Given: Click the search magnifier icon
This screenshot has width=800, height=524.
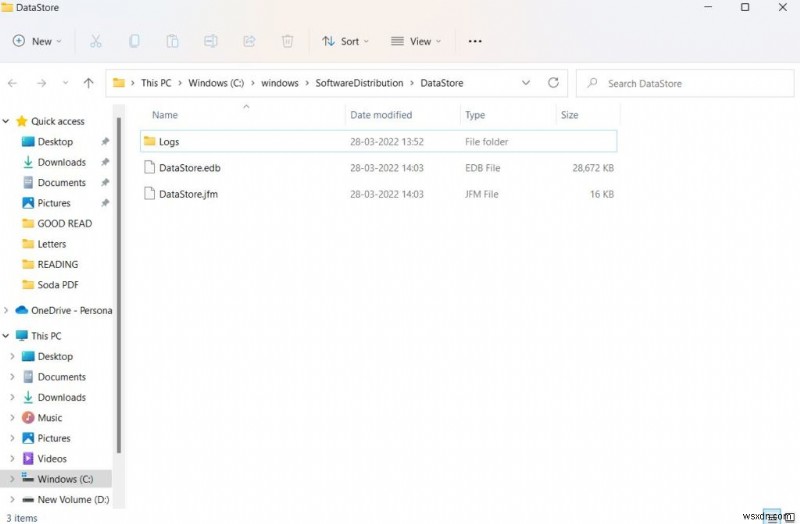Looking at the screenshot, I should click(592, 83).
